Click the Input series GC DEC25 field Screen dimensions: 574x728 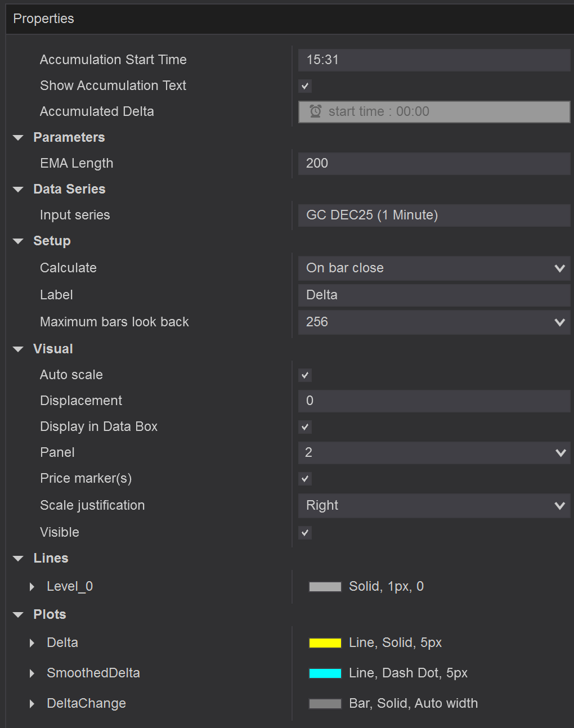pyautogui.click(x=434, y=215)
